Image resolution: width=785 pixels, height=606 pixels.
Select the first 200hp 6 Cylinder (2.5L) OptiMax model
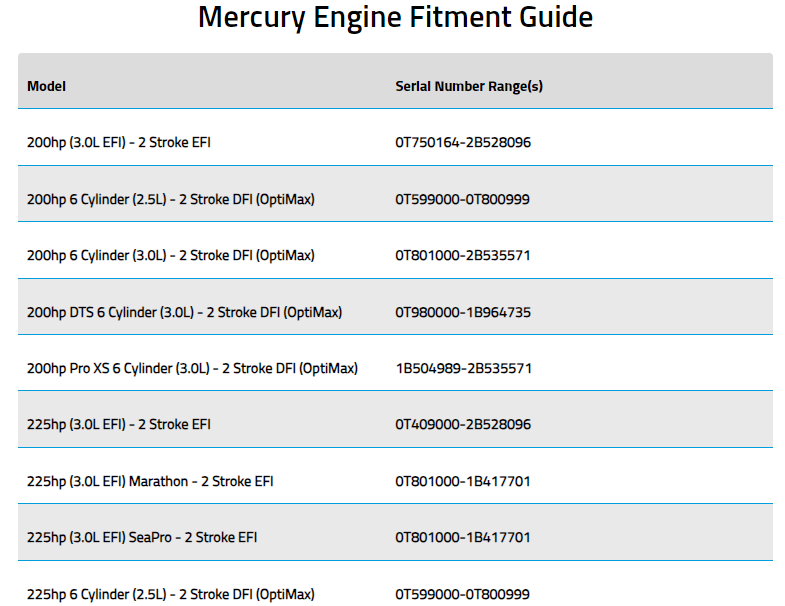pos(171,199)
